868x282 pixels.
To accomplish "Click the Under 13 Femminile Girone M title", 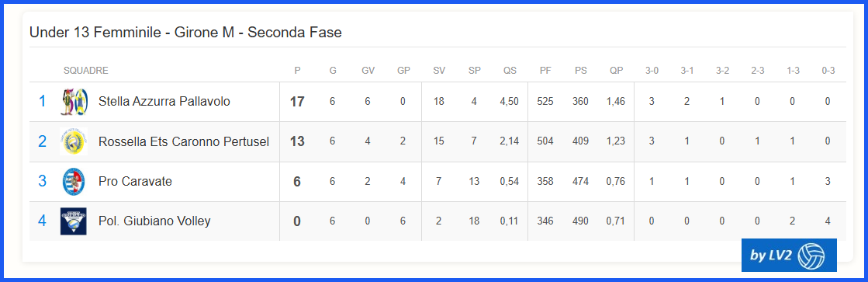I will click(185, 33).
